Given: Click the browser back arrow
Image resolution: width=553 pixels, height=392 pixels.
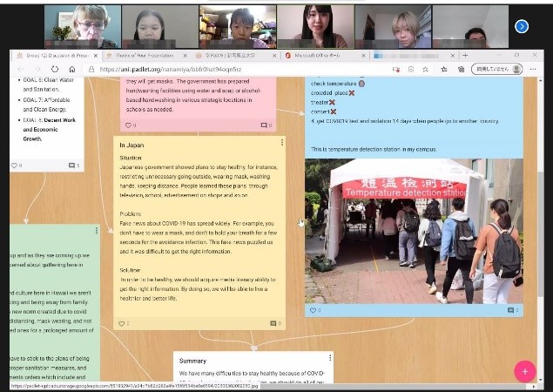Looking at the screenshot, I should click(19, 69).
